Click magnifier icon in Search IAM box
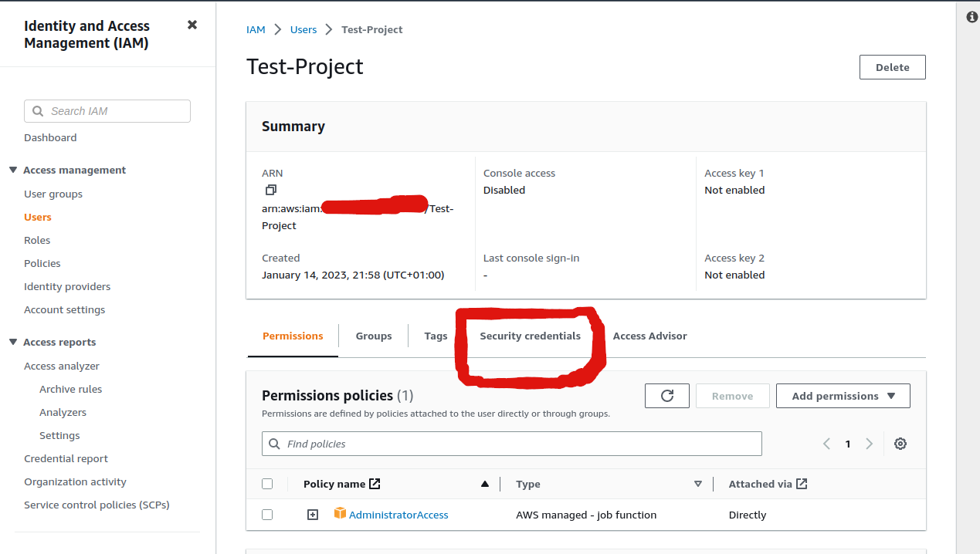This screenshot has width=980, height=554. 38,111
